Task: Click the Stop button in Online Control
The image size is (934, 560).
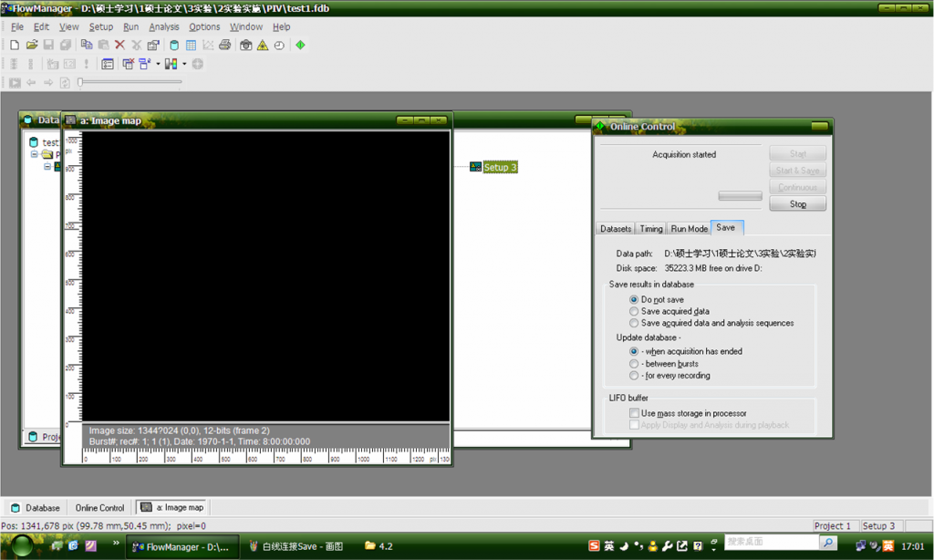Action: point(797,203)
